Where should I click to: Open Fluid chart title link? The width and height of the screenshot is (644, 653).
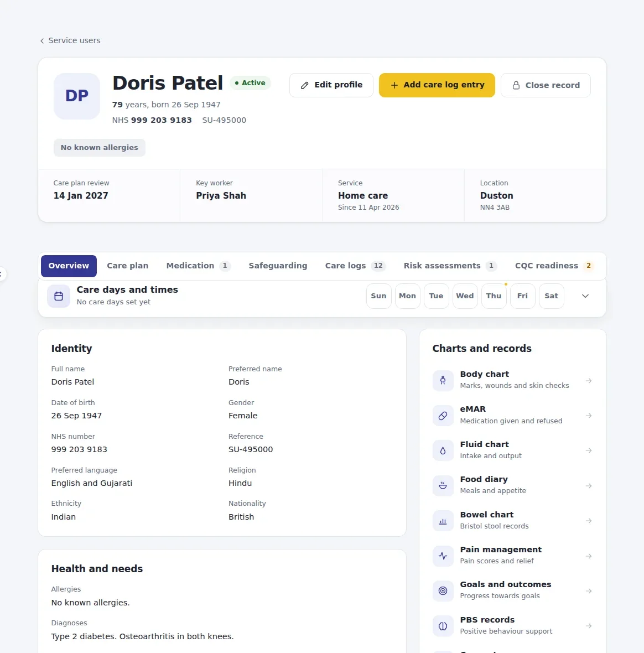485,444
